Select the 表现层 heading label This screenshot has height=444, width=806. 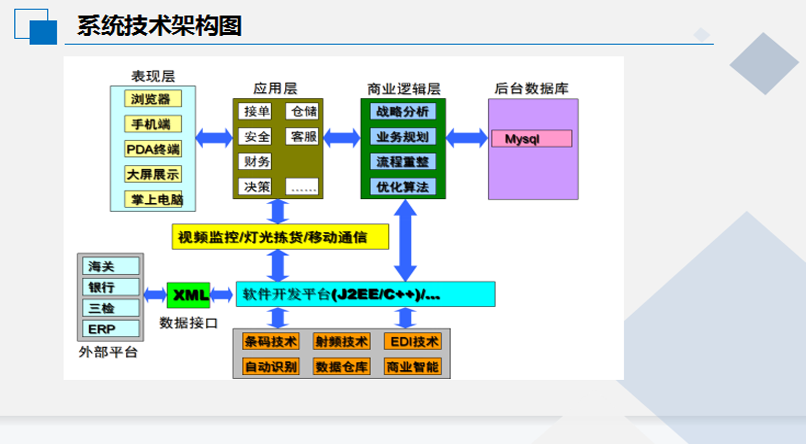(153, 76)
